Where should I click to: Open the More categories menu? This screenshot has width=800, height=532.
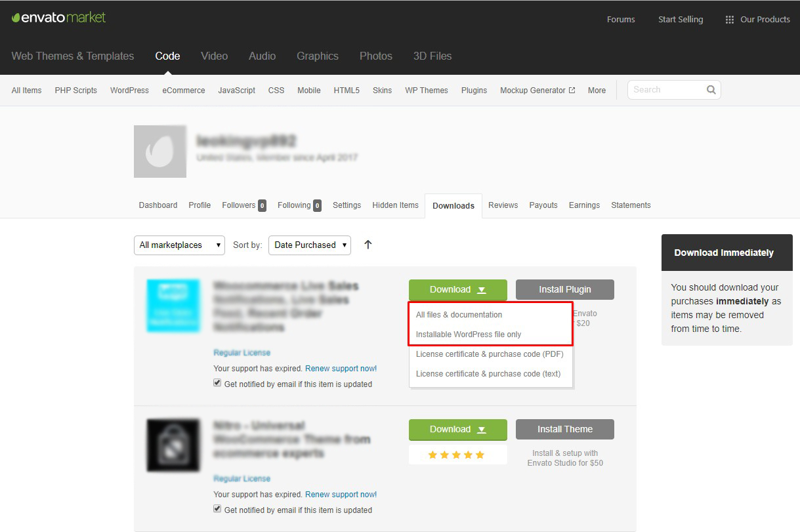(597, 91)
